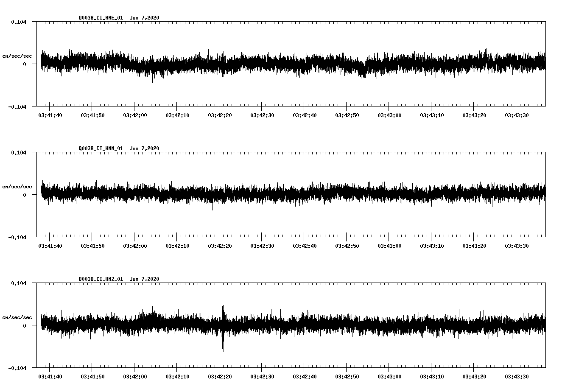Select 03:41:40 on the HNN time axis

50,246
